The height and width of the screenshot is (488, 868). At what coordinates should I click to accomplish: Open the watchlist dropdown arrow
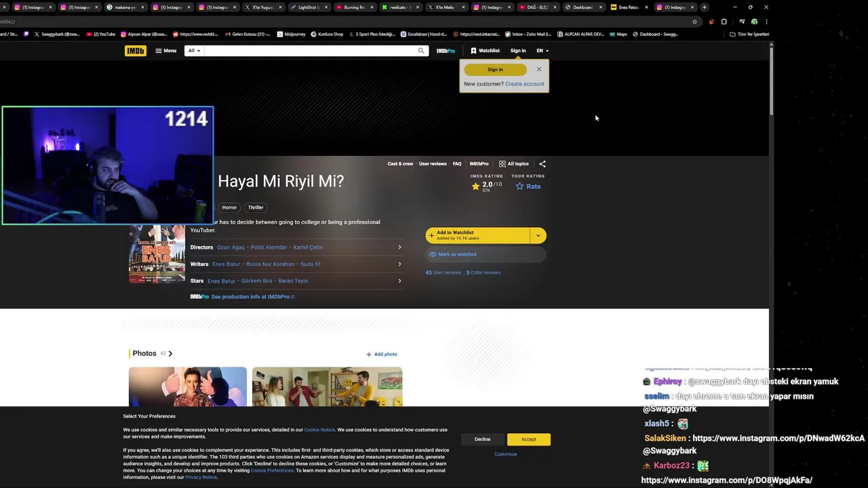538,235
